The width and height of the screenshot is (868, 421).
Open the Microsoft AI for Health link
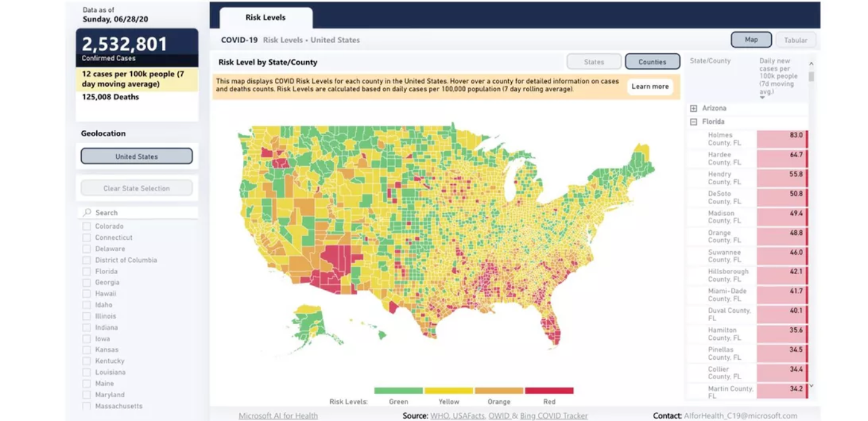278,416
